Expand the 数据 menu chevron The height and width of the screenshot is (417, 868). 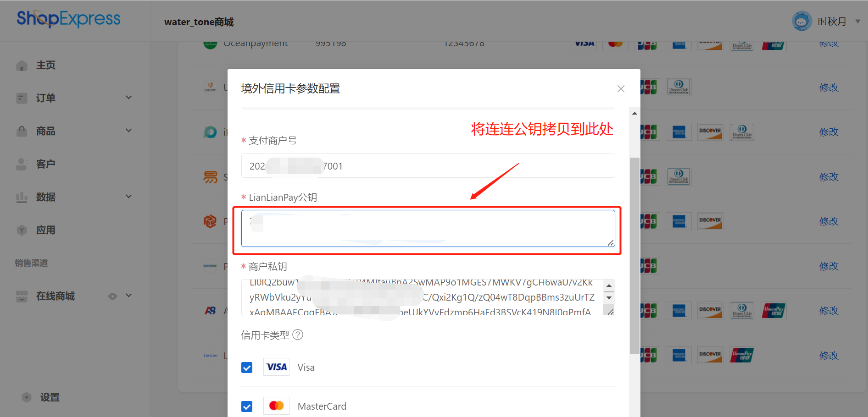click(129, 197)
